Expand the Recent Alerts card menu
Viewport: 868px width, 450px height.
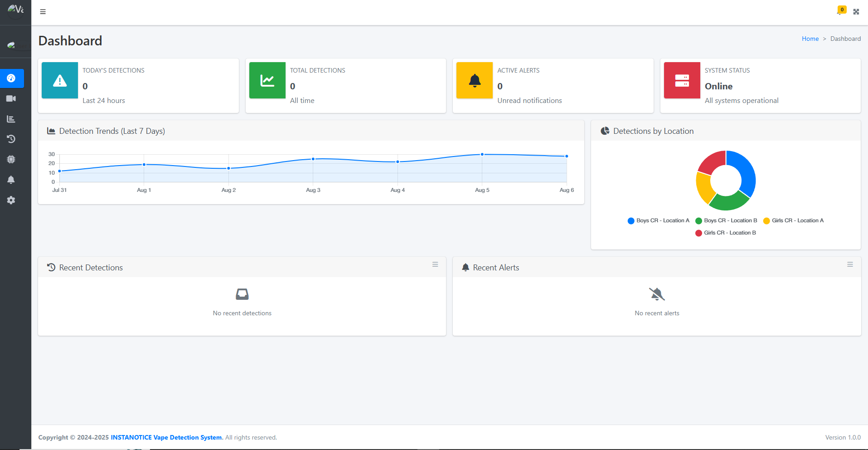click(x=850, y=264)
